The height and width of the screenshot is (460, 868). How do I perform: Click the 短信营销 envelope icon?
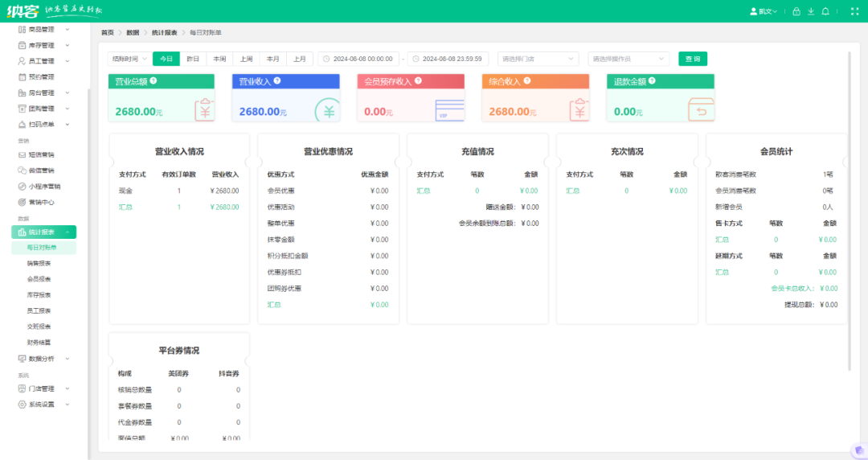pyautogui.click(x=22, y=155)
